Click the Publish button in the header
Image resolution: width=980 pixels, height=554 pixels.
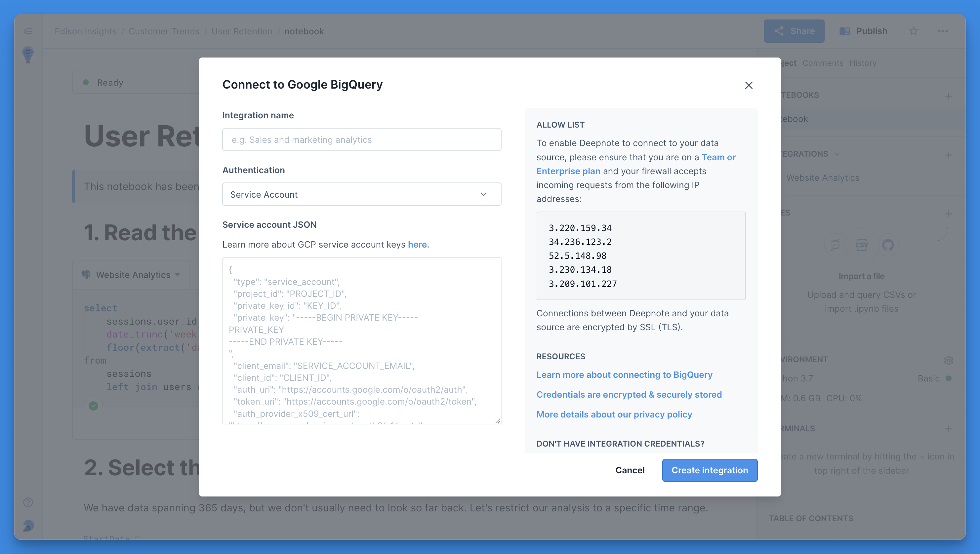(x=863, y=31)
